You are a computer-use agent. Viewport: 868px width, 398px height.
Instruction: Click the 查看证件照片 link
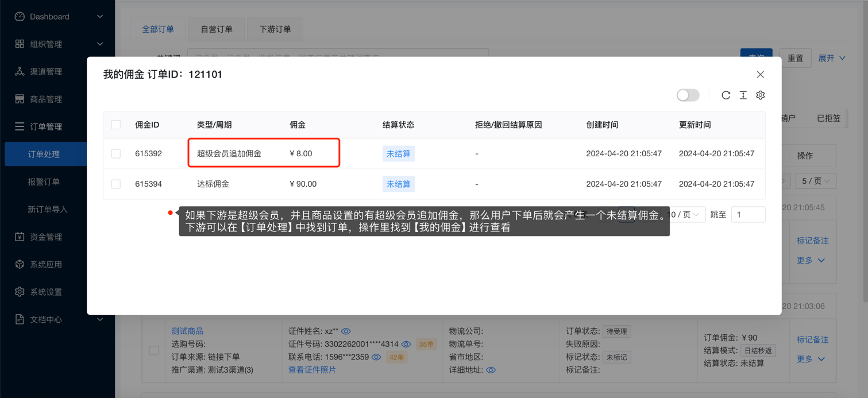point(312,370)
